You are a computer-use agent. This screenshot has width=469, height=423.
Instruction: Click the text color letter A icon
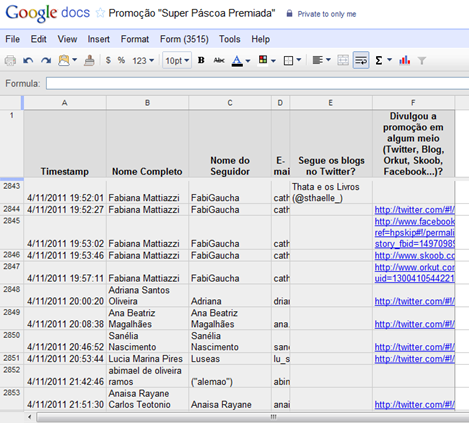[237, 61]
